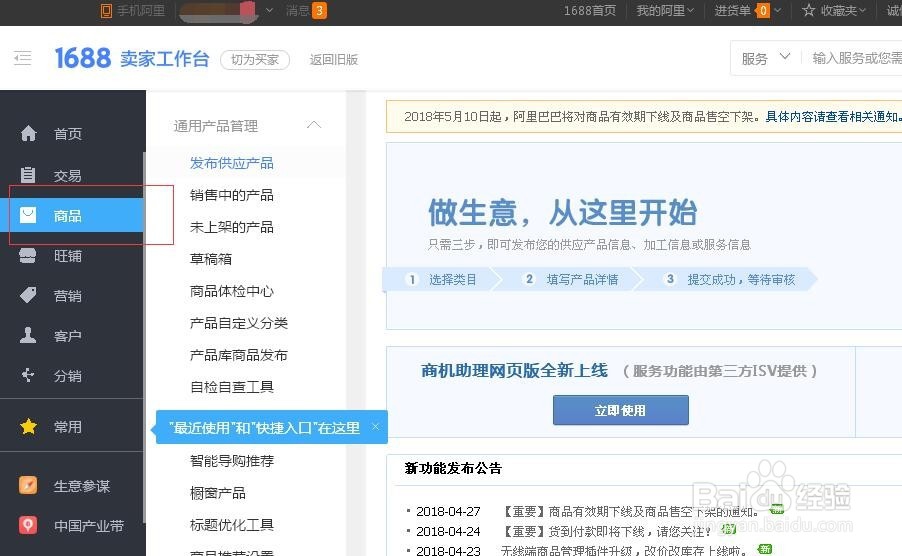The width and height of the screenshot is (902, 556).
Task: Open 橱窗产品
Action: (218, 493)
